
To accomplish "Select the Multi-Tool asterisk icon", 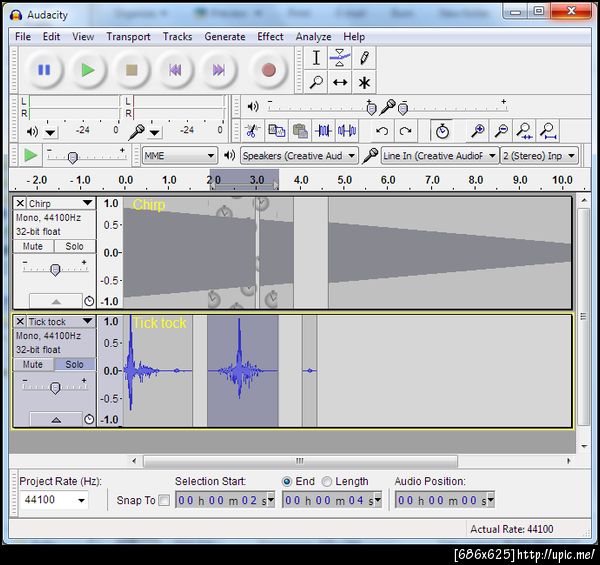I will pyautogui.click(x=364, y=83).
